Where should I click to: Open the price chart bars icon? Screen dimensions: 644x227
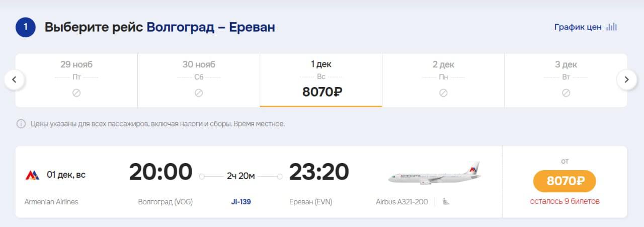coord(611,27)
